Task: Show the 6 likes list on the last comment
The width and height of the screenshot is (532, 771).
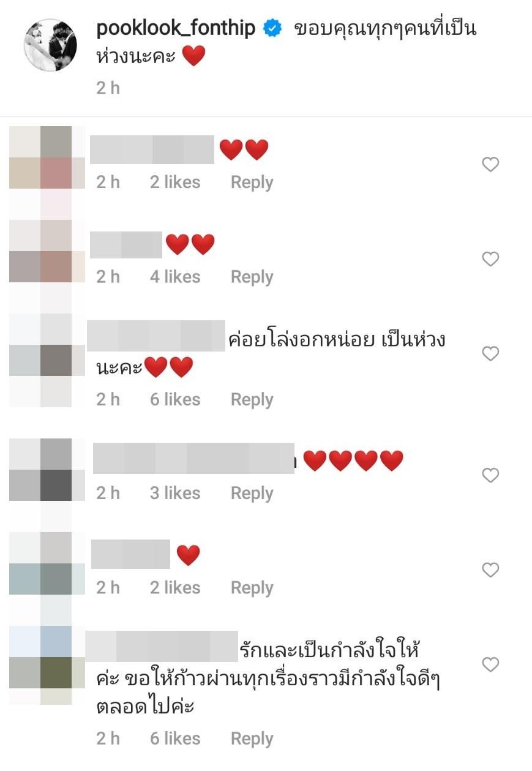Action: point(175,739)
